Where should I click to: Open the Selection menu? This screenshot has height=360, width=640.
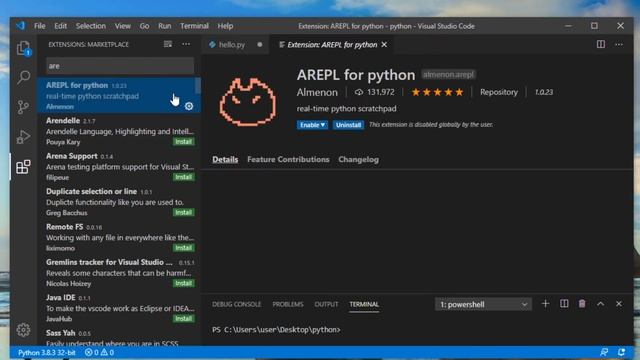pyautogui.click(x=91, y=26)
